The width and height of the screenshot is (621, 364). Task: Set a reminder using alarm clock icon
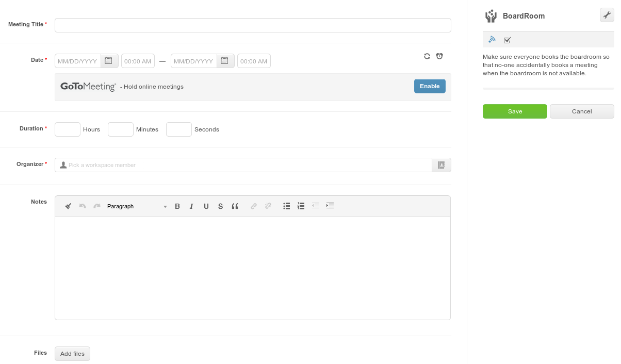pos(439,56)
